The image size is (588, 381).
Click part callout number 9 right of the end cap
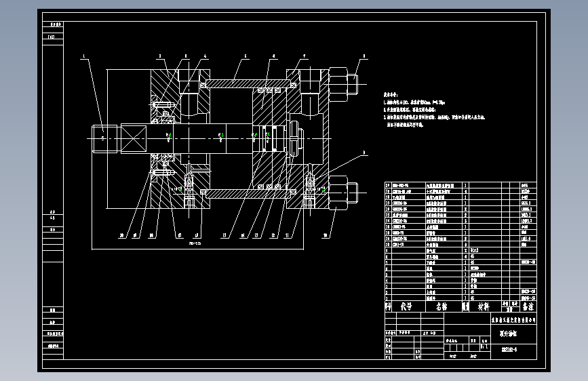pos(364,153)
